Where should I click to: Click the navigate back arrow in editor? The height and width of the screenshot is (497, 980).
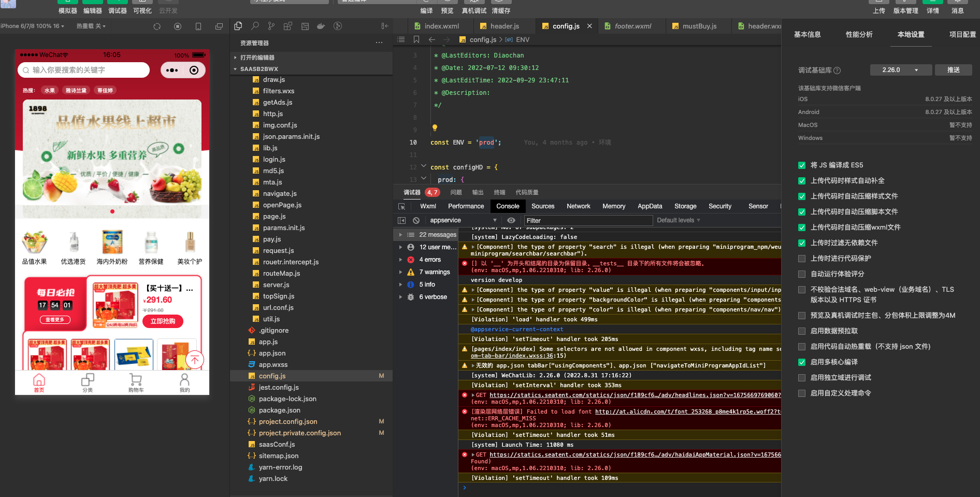432,39
